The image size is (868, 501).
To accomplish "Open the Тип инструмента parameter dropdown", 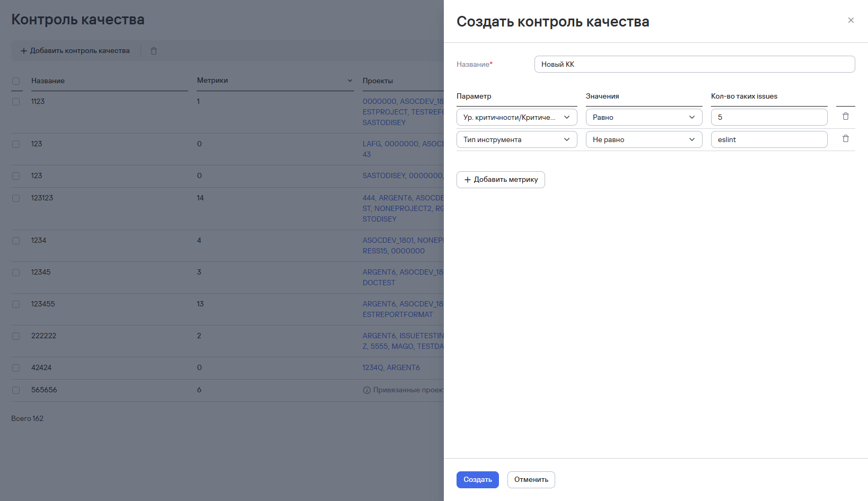I will 516,139.
